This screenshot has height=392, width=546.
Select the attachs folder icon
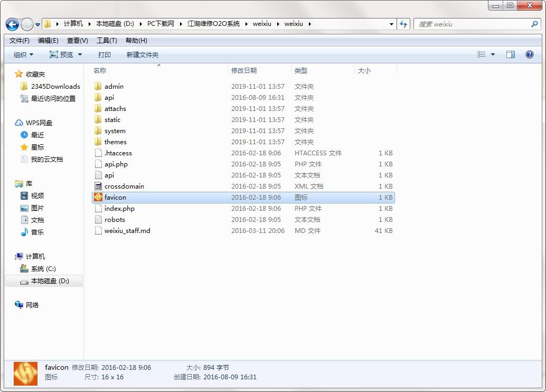click(x=98, y=108)
